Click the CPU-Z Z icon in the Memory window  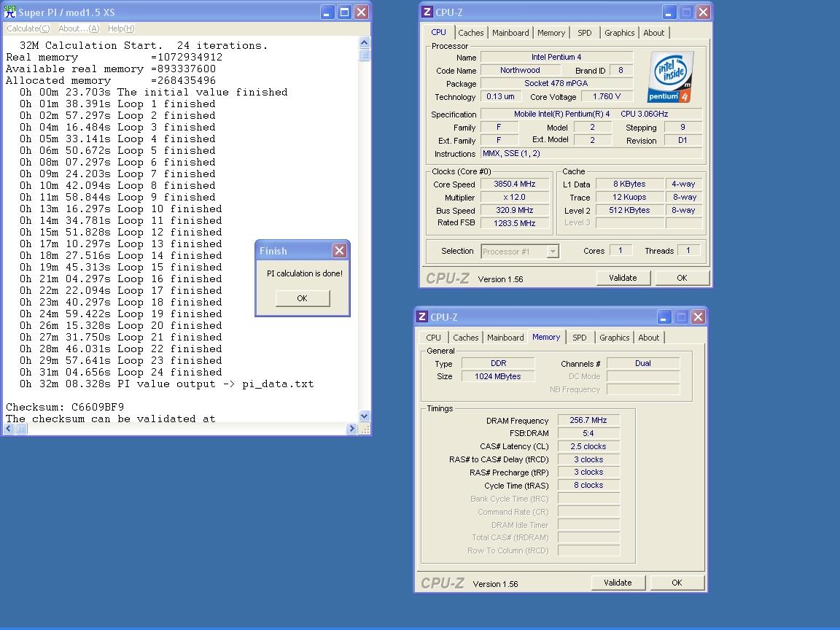(422, 316)
